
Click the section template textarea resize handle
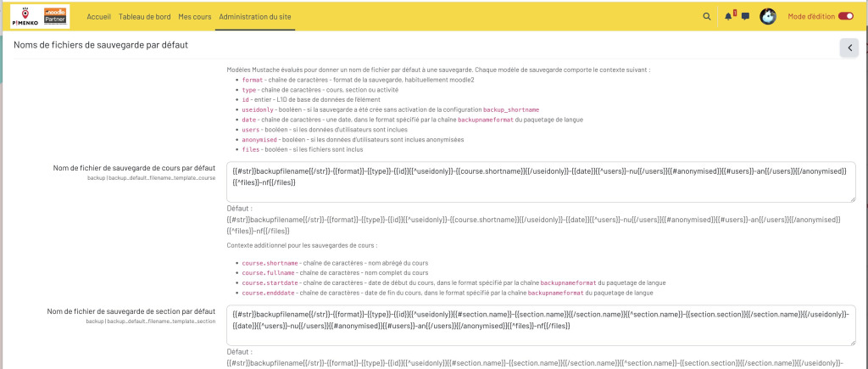[x=853, y=342]
